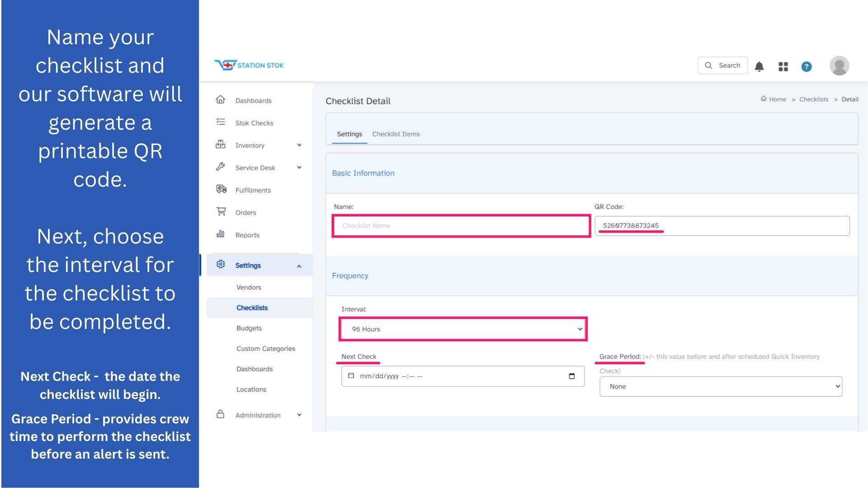Click the Dashboards home icon in sidebar

pyautogui.click(x=220, y=100)
